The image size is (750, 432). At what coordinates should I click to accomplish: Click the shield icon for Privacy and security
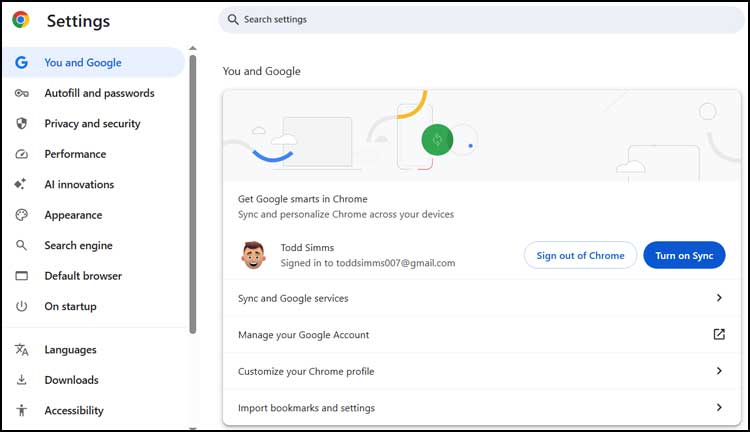pos(22,123)
